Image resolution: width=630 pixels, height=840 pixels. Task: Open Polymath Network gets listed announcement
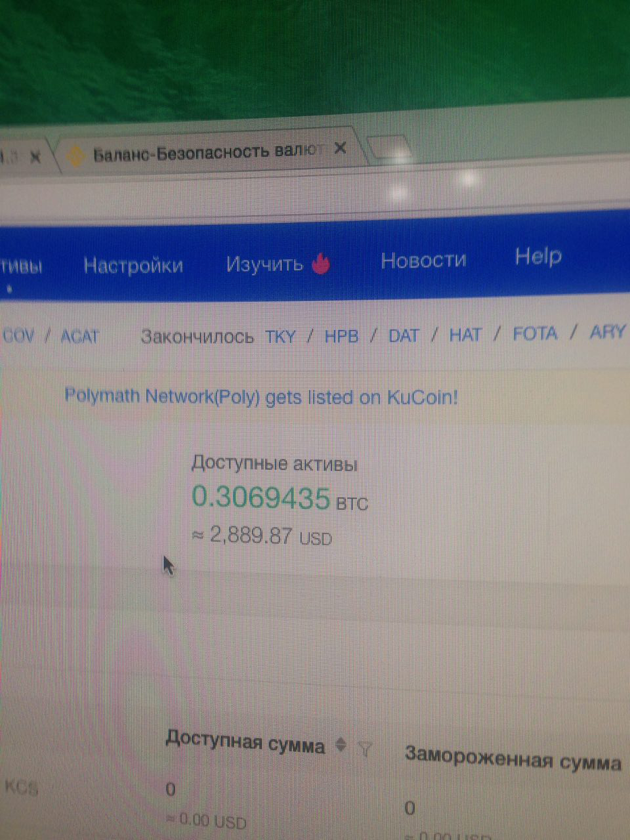point(261,396)
